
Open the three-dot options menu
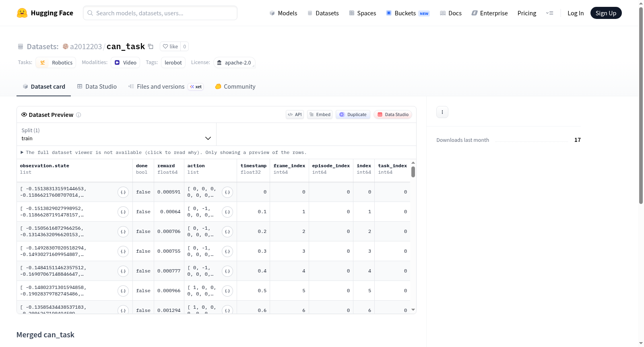(442, 112)
